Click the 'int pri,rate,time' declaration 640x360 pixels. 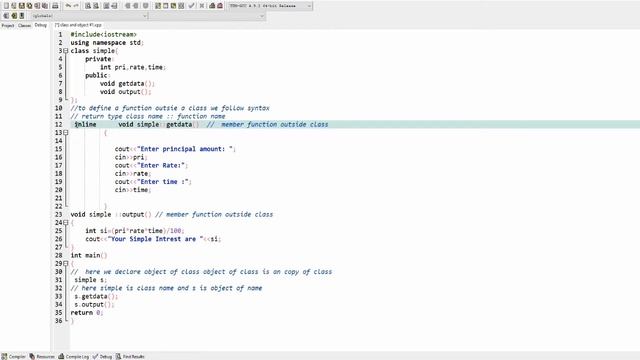coord(133,67)
